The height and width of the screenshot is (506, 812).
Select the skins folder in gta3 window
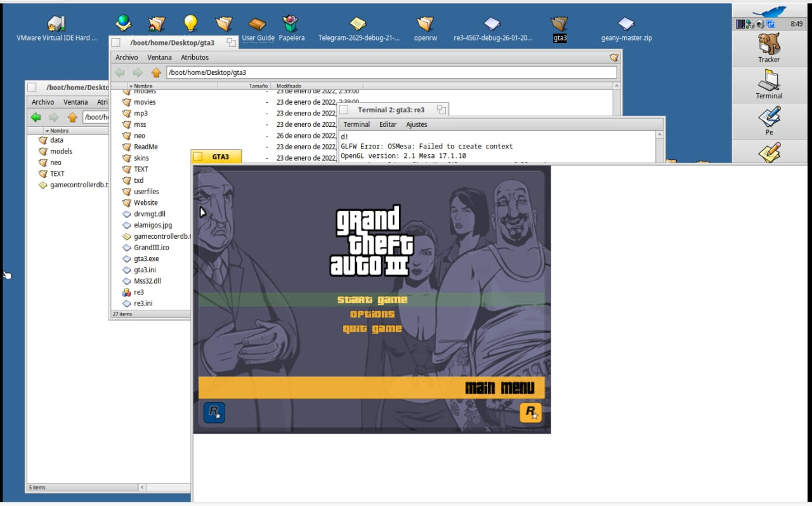tap(136, 158)
